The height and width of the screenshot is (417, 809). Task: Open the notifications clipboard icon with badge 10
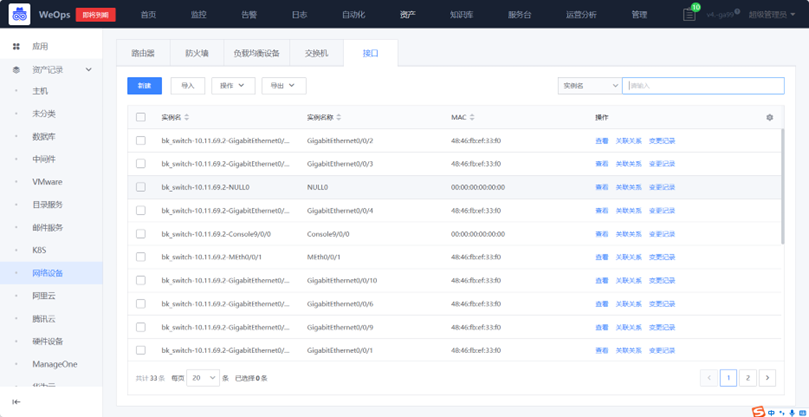pos(689,14)
